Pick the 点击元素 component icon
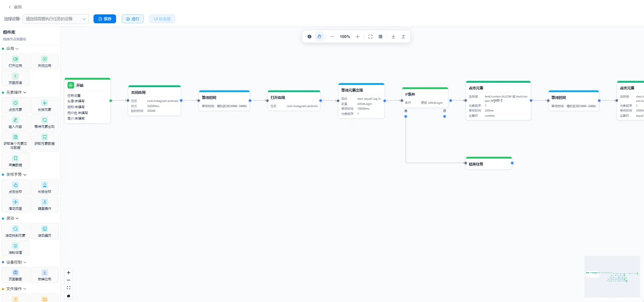644x302 pixels. (16, 103)
